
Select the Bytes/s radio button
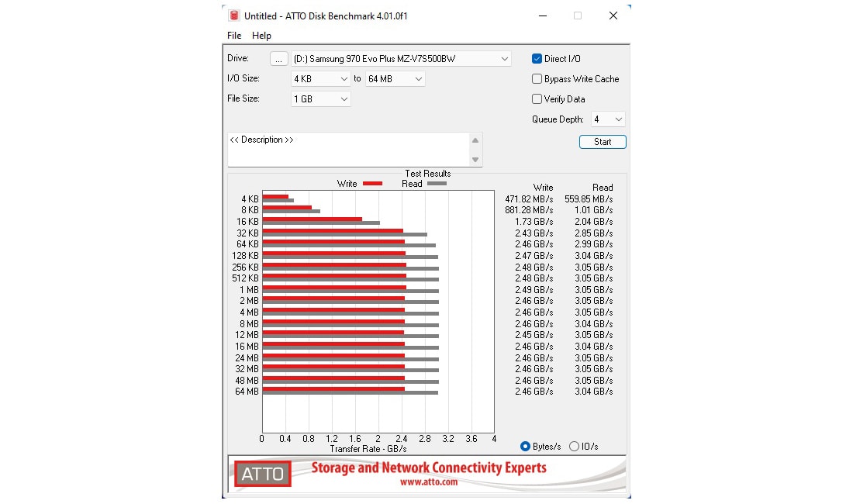pyautogui.click(x=525, y=447)
